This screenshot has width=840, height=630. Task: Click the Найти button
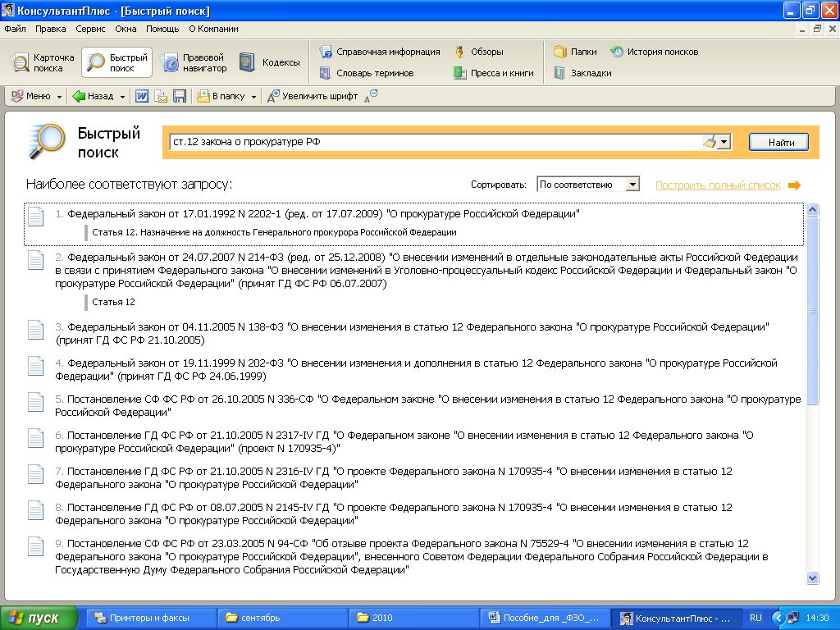[778, 142]
